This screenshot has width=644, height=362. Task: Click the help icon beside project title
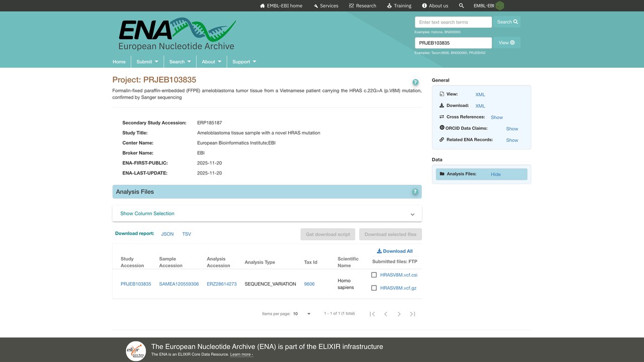point(415,82)
